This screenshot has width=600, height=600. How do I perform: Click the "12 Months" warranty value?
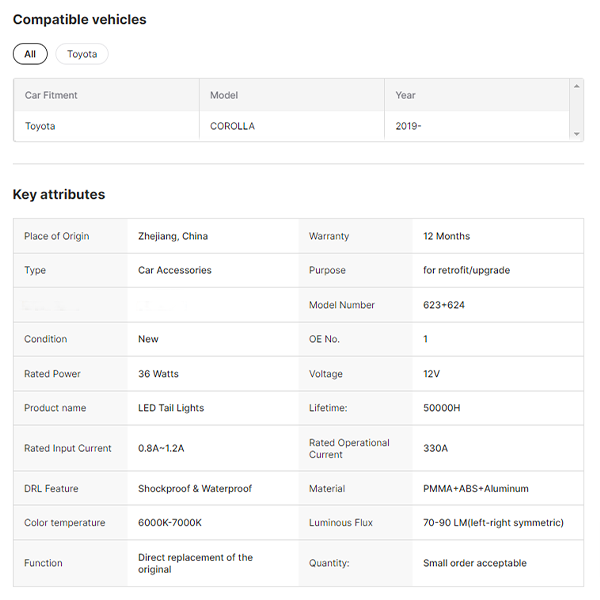coord(446,236)
